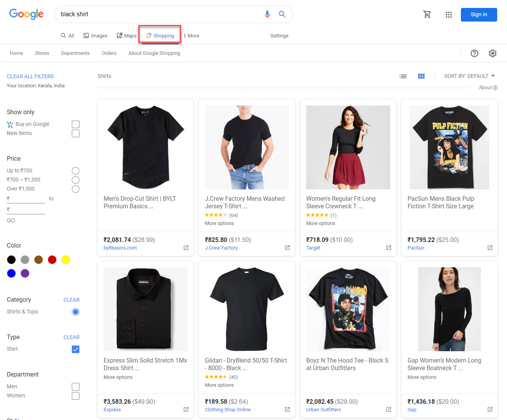
Task: Click the minimum price input field
Action: pyautogui.click(x=26, y=199)
